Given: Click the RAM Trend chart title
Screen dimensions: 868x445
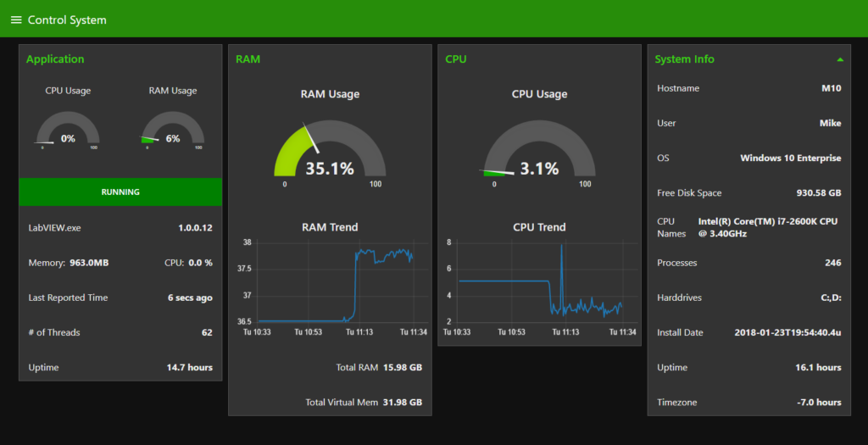Looking at the screenshot, I should [x=330, y=227].
